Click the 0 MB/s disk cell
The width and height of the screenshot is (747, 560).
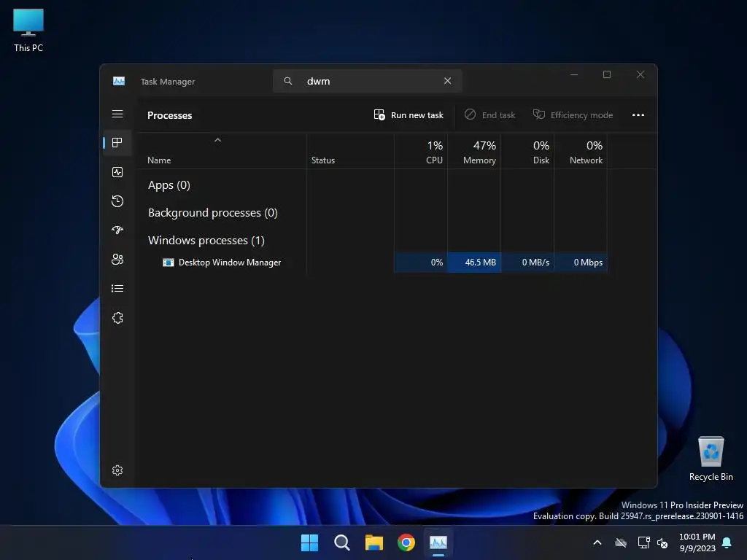point(527,262)
